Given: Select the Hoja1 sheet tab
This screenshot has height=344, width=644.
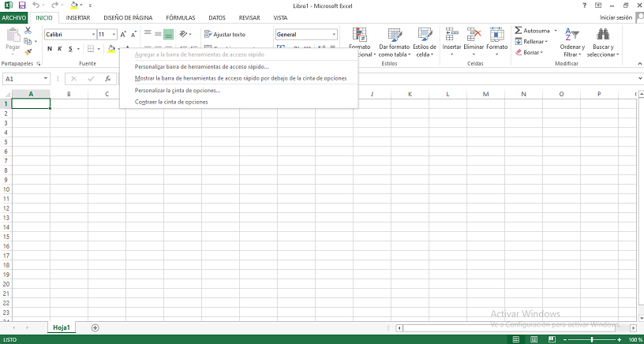Looking at the screenshot, I should point(62,327).
